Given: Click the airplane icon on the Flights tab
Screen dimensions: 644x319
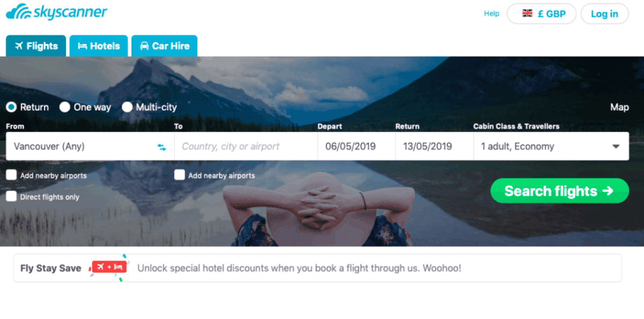Looking at the screenshot, I should (19, 46).
